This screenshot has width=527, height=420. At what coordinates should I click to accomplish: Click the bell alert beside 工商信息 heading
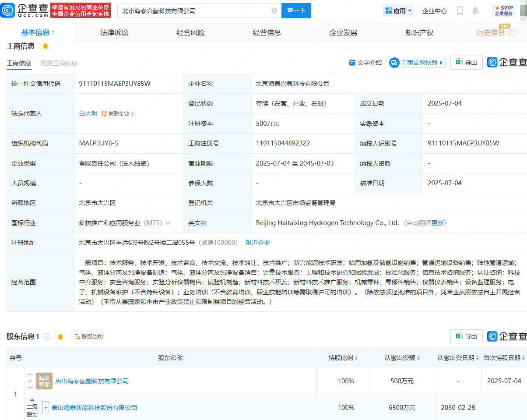(46, 46)
